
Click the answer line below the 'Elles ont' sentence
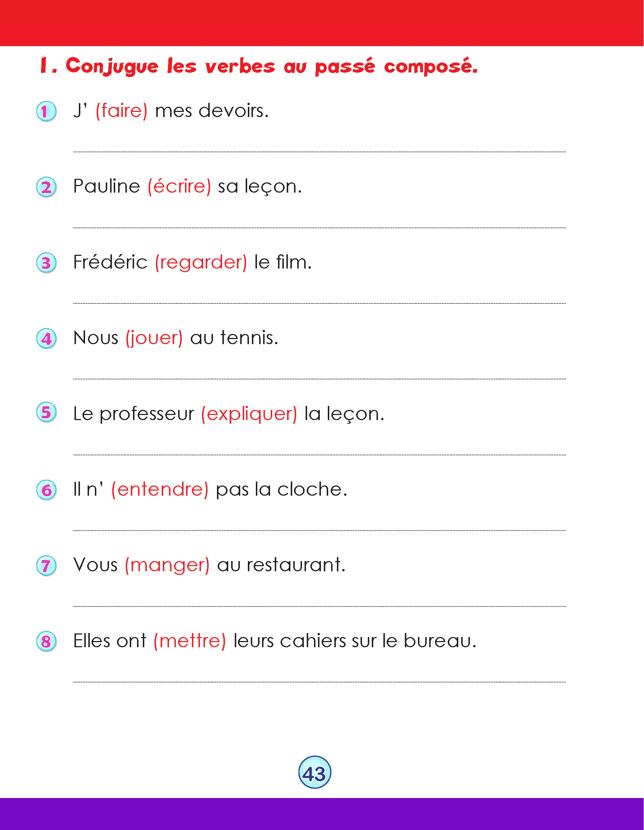point(319,682)
